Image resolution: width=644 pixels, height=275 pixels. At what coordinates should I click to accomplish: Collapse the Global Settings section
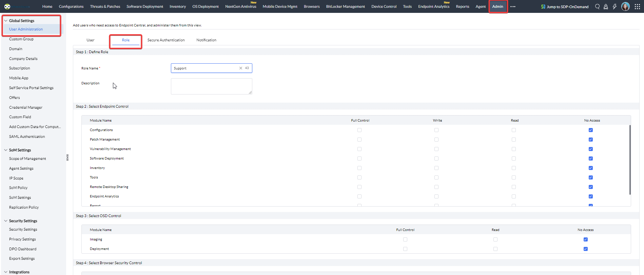(6, 21)
